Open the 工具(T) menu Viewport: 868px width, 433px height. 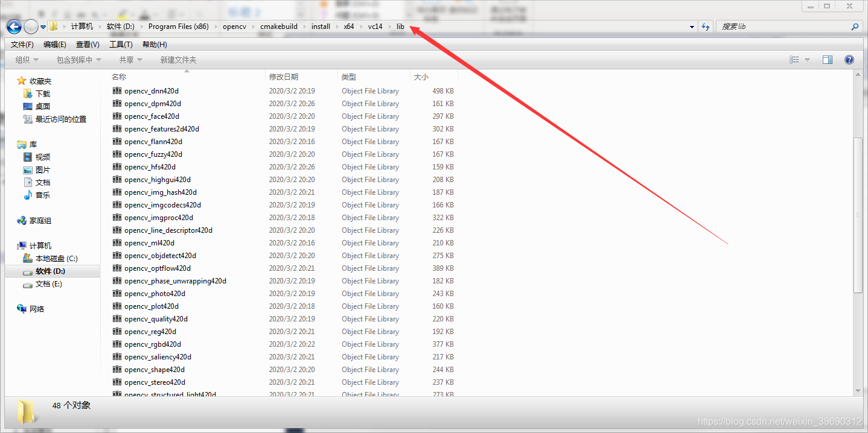(121, 45)
